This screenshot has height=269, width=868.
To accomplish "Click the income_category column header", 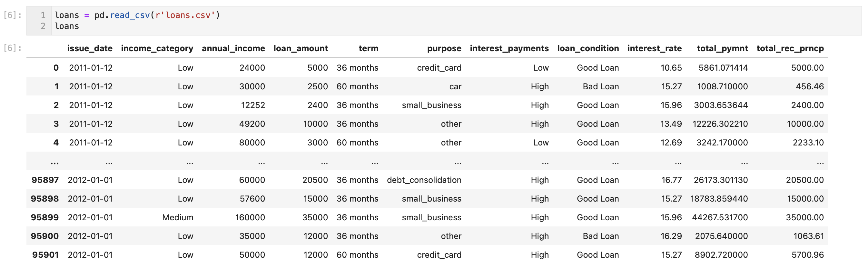I will pyautogui.click(x=157, y=48).
